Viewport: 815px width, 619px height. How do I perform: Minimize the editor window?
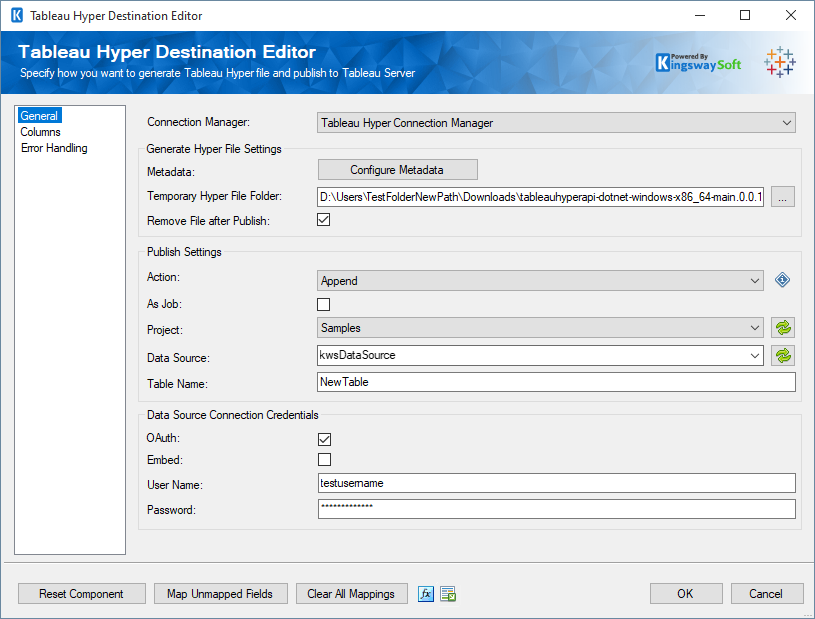(x=700, y=15)
